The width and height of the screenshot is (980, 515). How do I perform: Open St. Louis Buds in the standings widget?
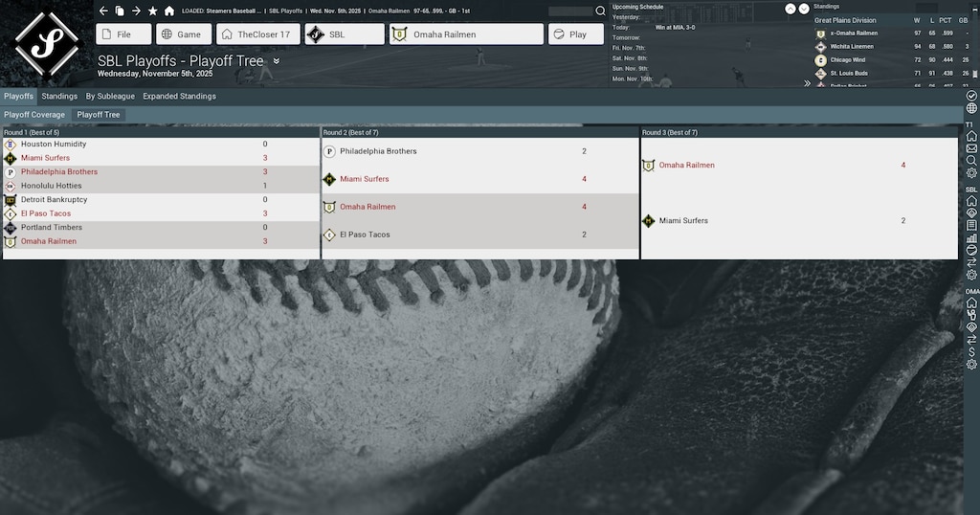pos(849,73)
